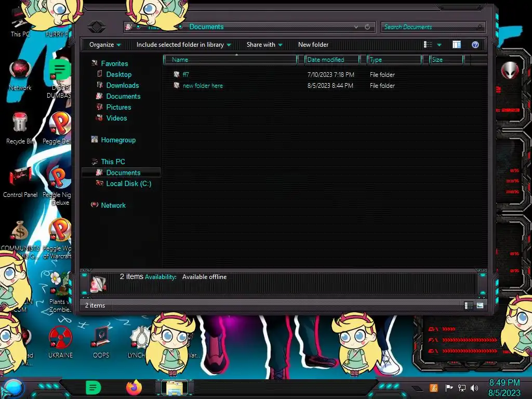Click the Downloads icon in Favorites
532x399 pixels.
(x=99, y=85)
